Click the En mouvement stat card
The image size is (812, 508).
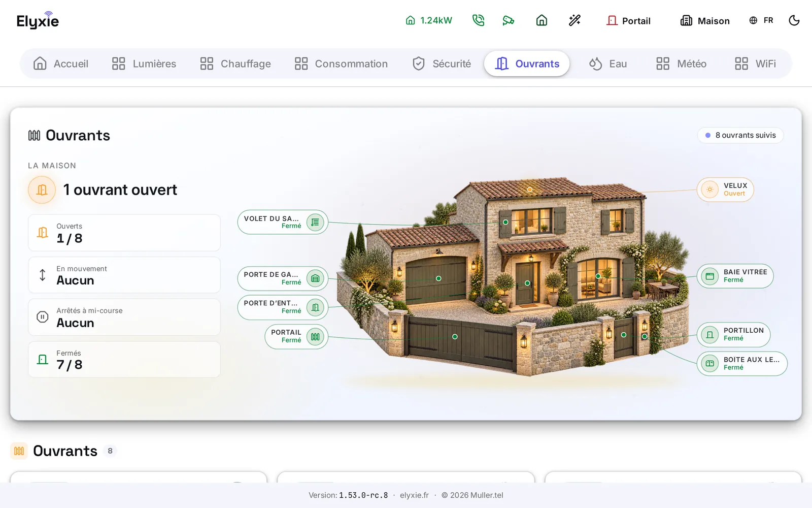pyautogui.click(x=124, y=275)
